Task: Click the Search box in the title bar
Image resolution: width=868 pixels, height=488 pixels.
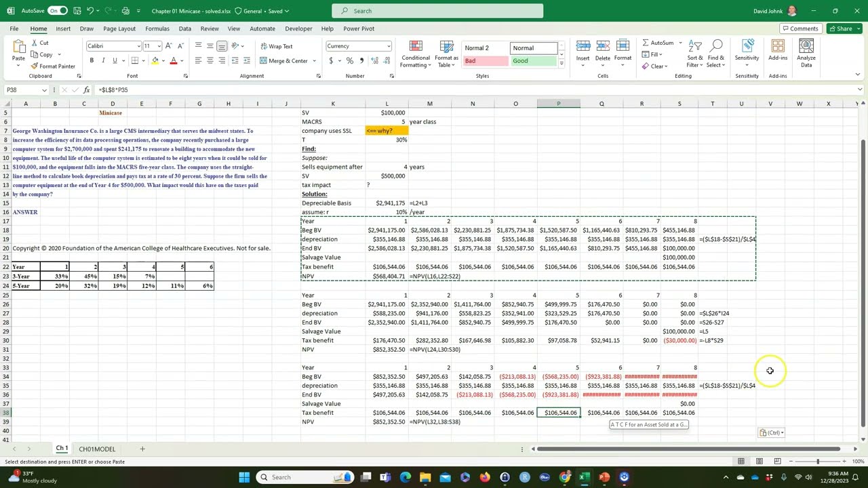Action: [x=437, y=11]
